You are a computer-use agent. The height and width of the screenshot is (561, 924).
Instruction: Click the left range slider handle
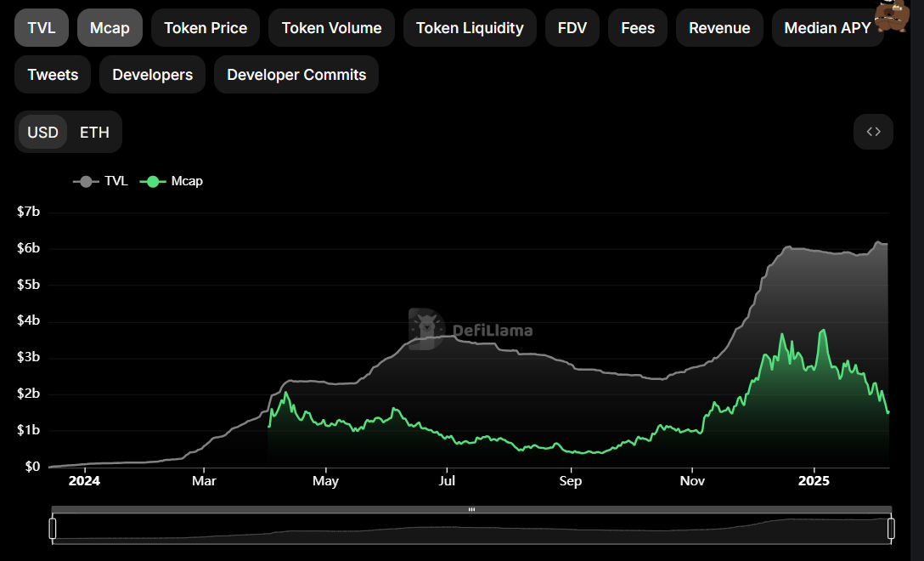[x=53, y=528]
